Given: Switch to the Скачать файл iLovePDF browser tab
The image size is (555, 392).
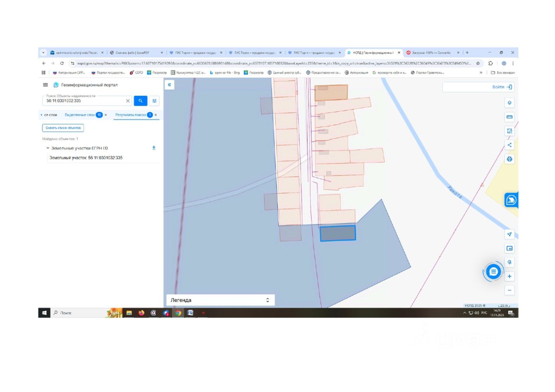Looking at the screenshot, I should coord(137,52).
